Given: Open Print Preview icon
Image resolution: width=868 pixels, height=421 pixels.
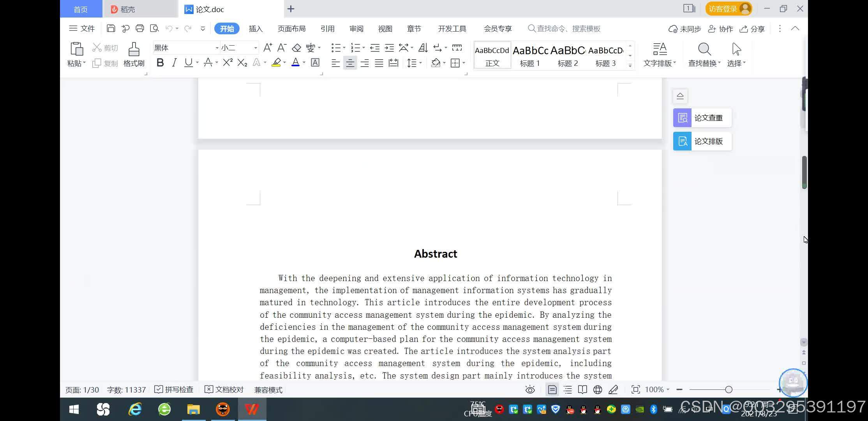Looking at the screenshot, I should [154, 28].
